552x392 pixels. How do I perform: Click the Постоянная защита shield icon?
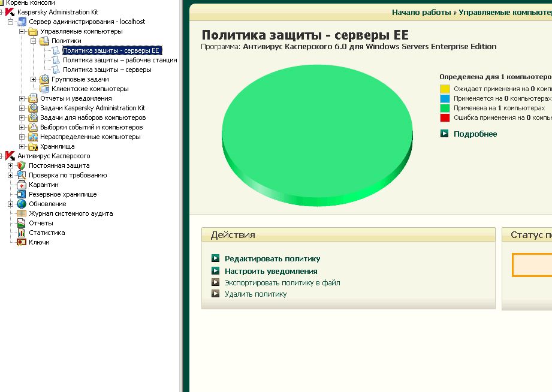(x=22, y=165)
